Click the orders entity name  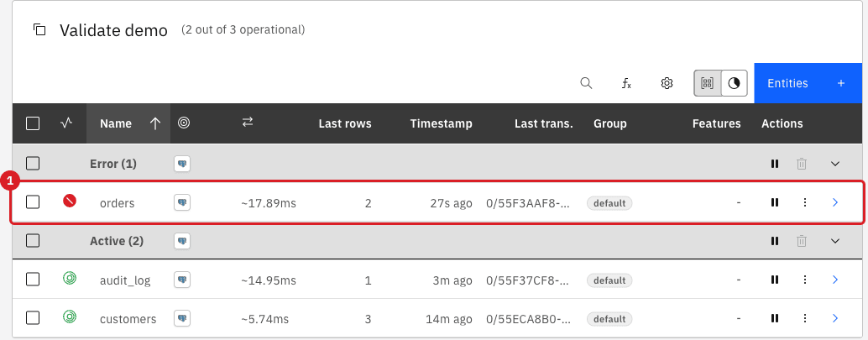coord(118,203)
